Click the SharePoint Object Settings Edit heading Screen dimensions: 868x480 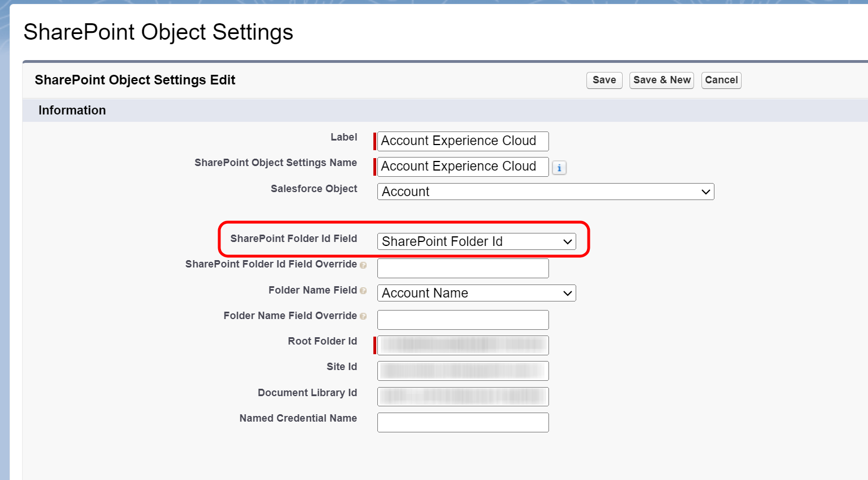135,80
